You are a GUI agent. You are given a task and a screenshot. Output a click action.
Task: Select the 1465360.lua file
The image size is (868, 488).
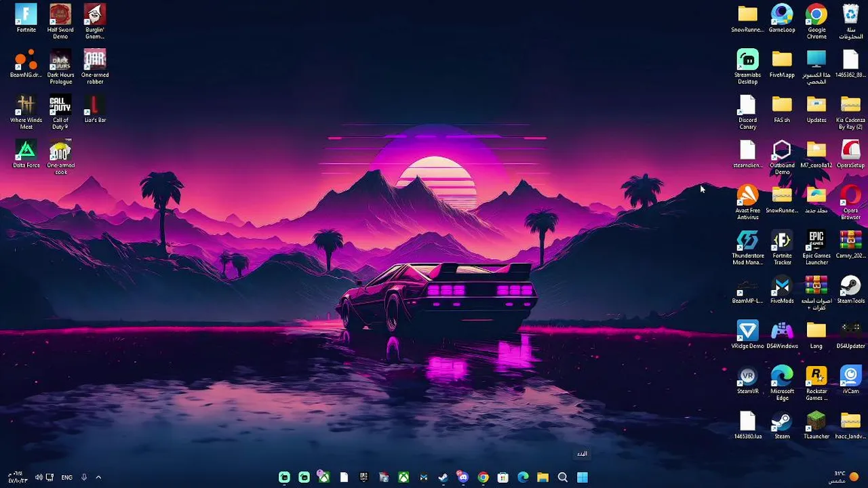(747, 425)
